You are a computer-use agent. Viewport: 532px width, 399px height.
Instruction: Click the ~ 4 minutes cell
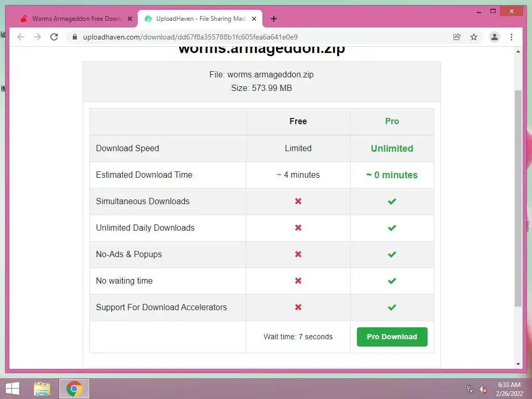(x=298, y=175)
